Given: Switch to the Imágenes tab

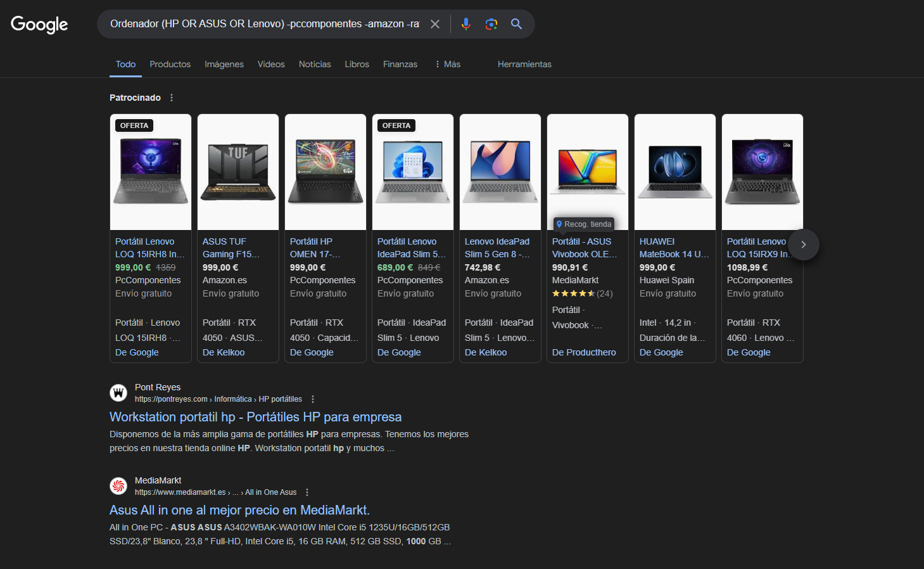Looking at the screenshot, I should (224, 64).
